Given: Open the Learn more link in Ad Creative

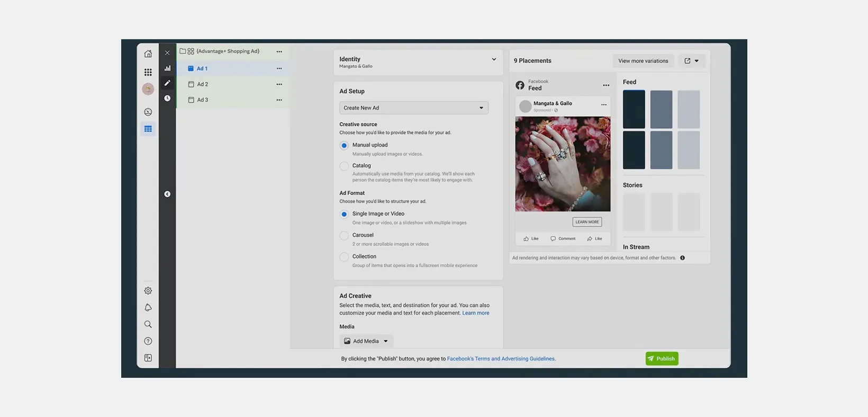Looking at the screenshot, I should tap(476, 313).
